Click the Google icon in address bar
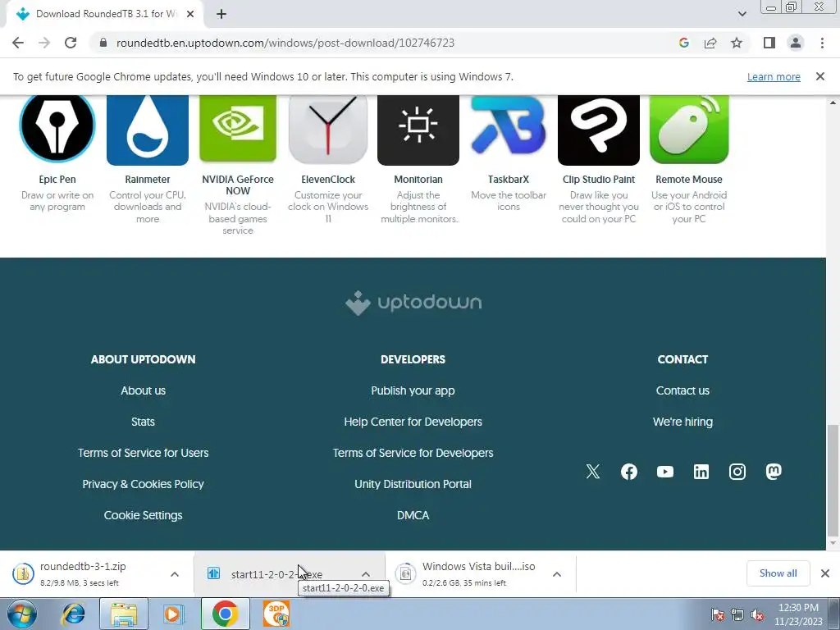 coord(683,43)
